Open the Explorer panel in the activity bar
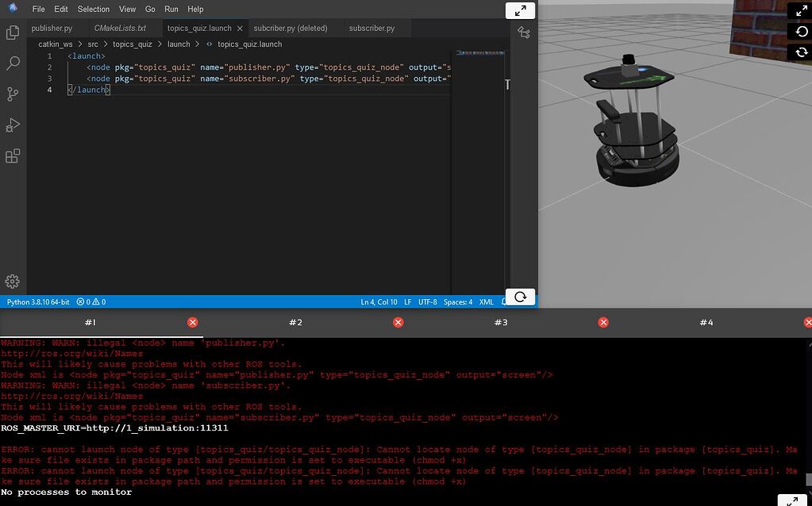 (x=13, y=33)
